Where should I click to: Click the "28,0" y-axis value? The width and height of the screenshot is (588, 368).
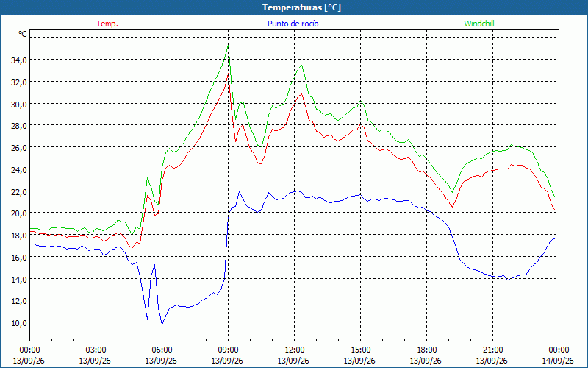coord(19,126)
